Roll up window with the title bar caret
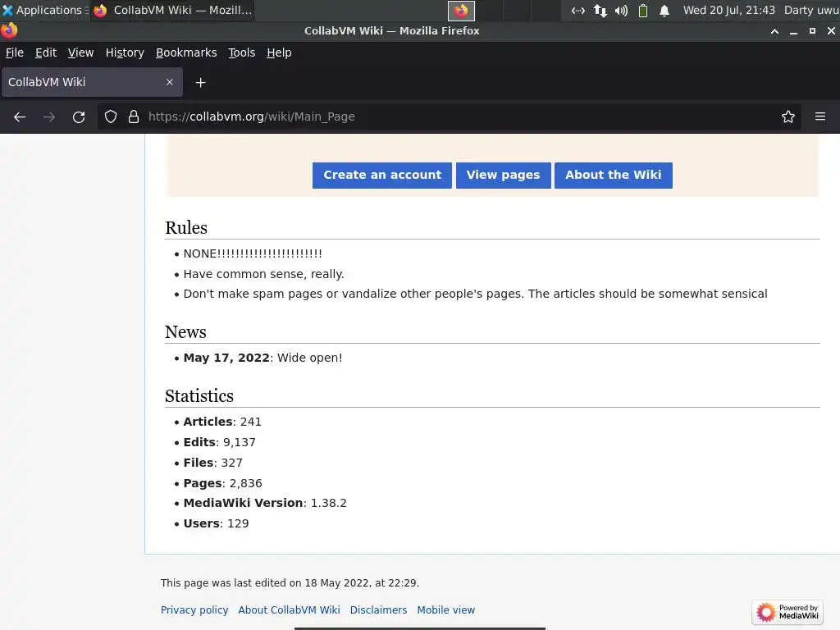 [774, 31]
